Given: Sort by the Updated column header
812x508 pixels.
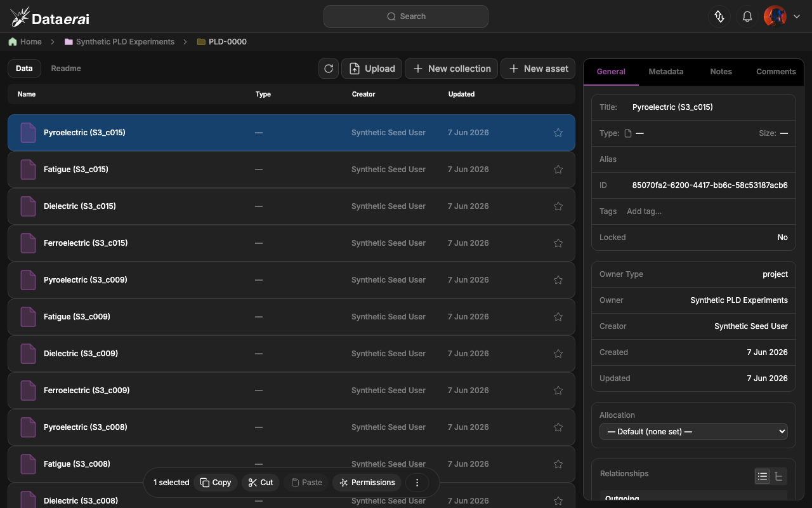Looking at the screenshot, I should 461,94.
